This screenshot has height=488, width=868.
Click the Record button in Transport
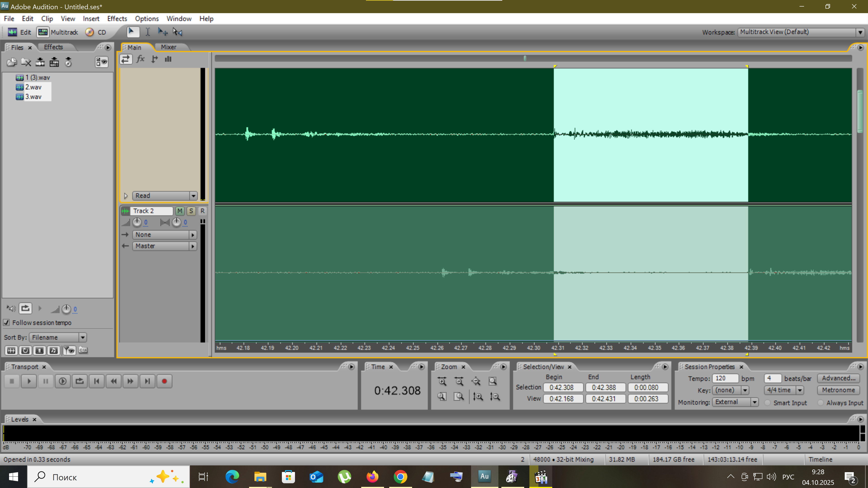tap(164, 381)
